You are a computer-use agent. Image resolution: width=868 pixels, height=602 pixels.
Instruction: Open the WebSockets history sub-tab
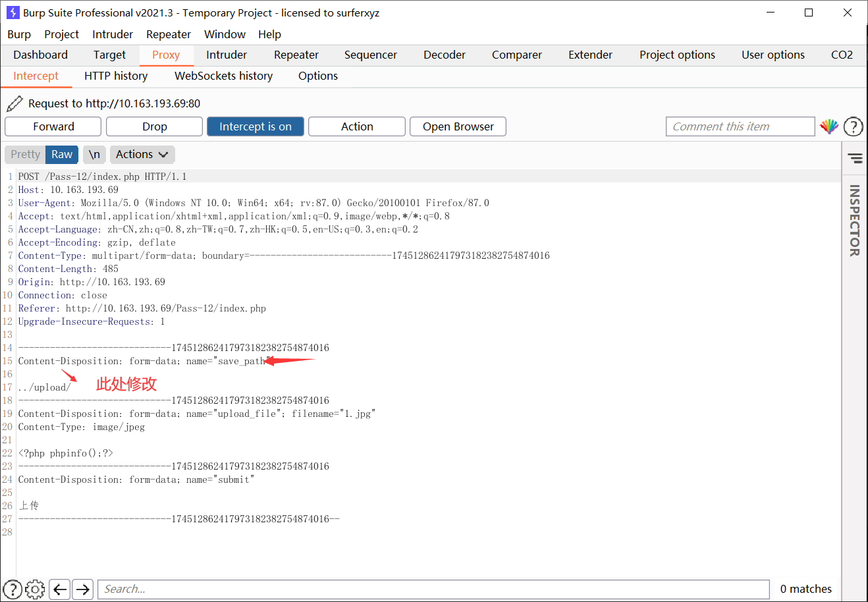[x=223, y=76]
